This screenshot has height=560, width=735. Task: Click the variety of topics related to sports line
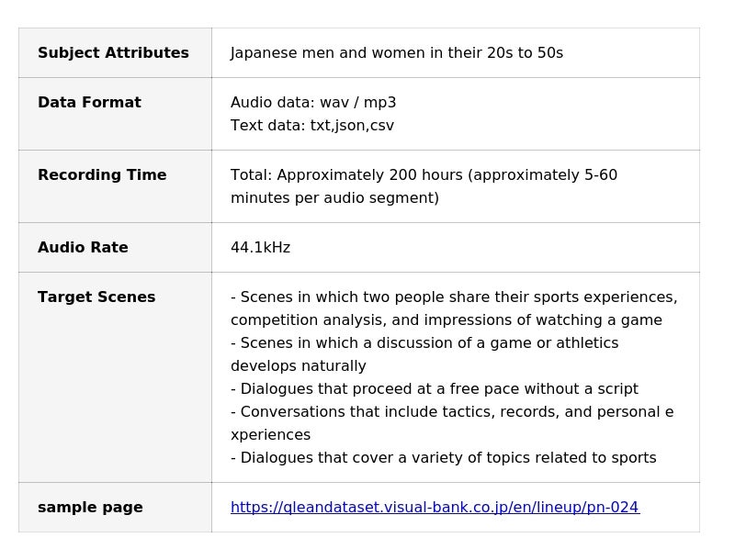443,458
